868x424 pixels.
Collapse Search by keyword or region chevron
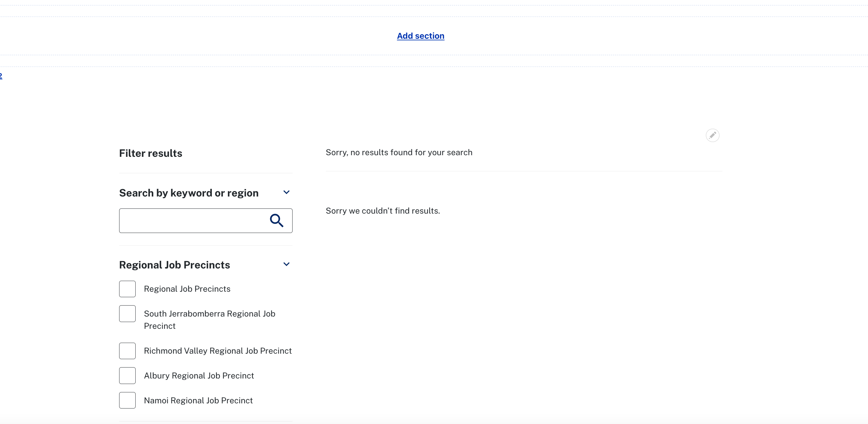pyautogui.click(x=286, y=192)
